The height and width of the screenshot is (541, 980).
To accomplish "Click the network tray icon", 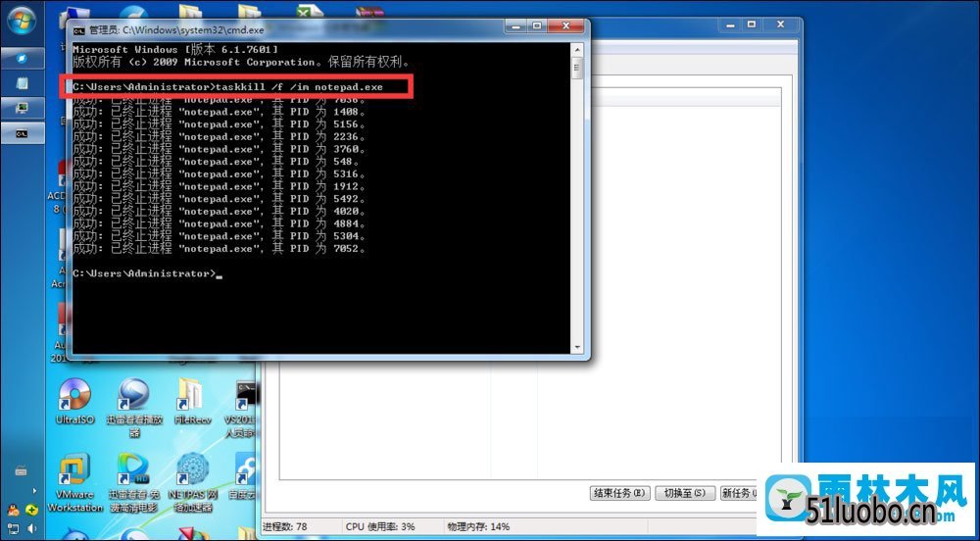I will (x=14, y=529).
